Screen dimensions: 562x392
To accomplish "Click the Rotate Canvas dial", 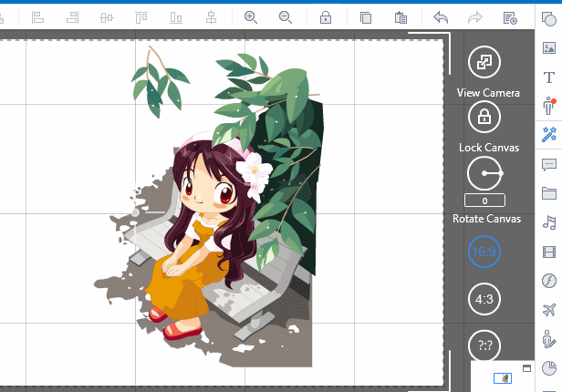I will point(484,173).
